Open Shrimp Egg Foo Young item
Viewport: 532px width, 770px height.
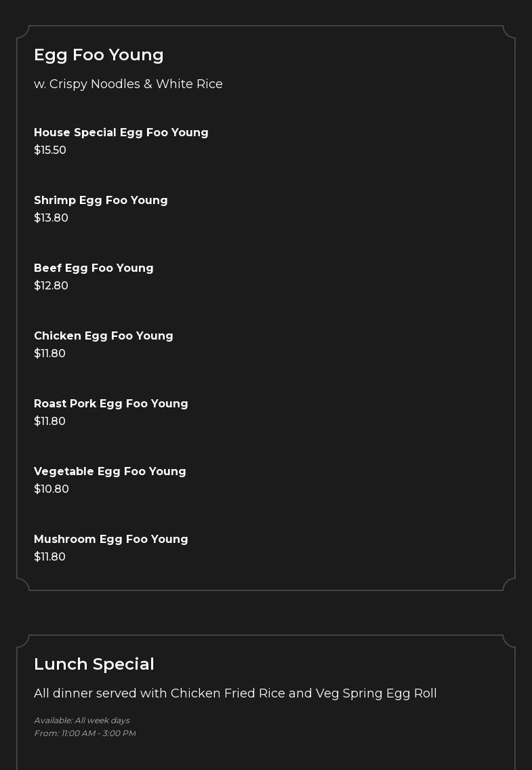tap(101, 201)
